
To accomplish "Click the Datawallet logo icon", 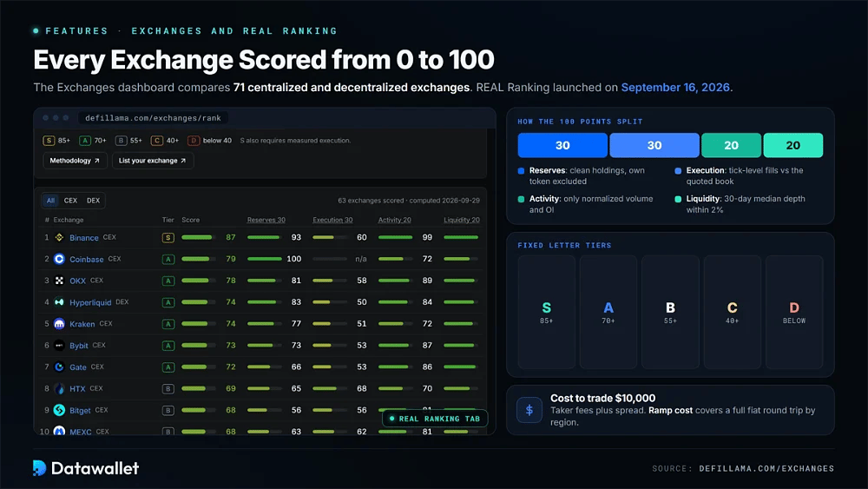I will tap(39, 468).
